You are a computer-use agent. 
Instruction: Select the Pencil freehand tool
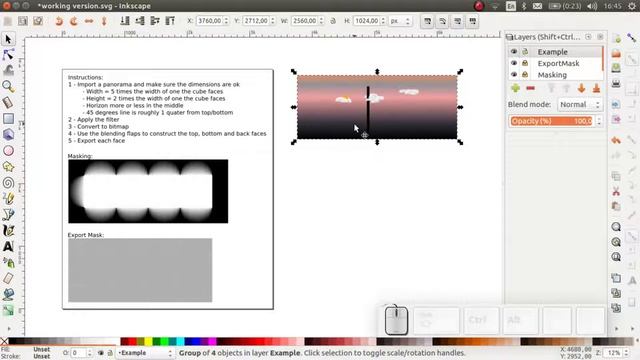tap(8, 199)
